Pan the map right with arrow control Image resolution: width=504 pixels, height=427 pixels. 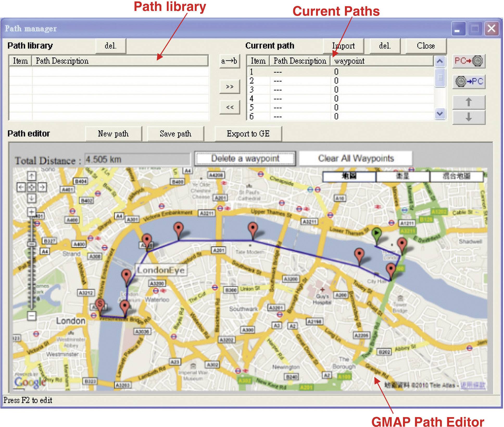[x=42, y=187]
